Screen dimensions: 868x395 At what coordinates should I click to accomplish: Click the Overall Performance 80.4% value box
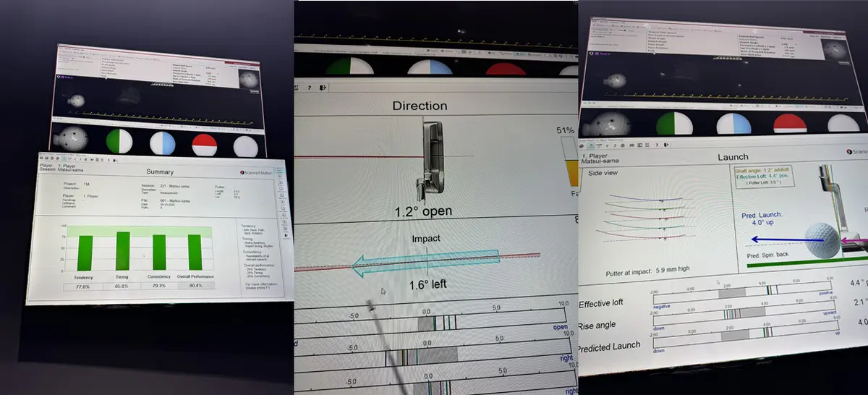point(195,286)
